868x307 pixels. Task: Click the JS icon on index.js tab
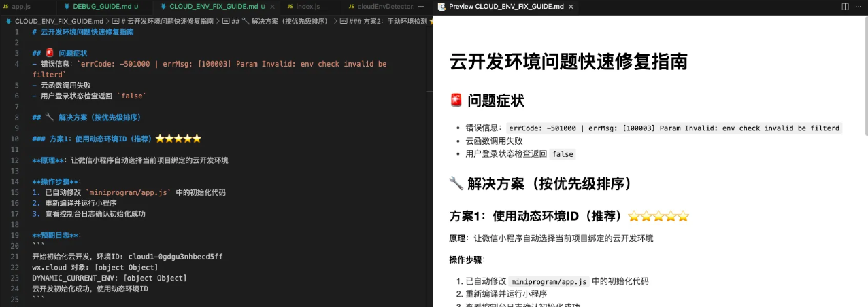290,6
